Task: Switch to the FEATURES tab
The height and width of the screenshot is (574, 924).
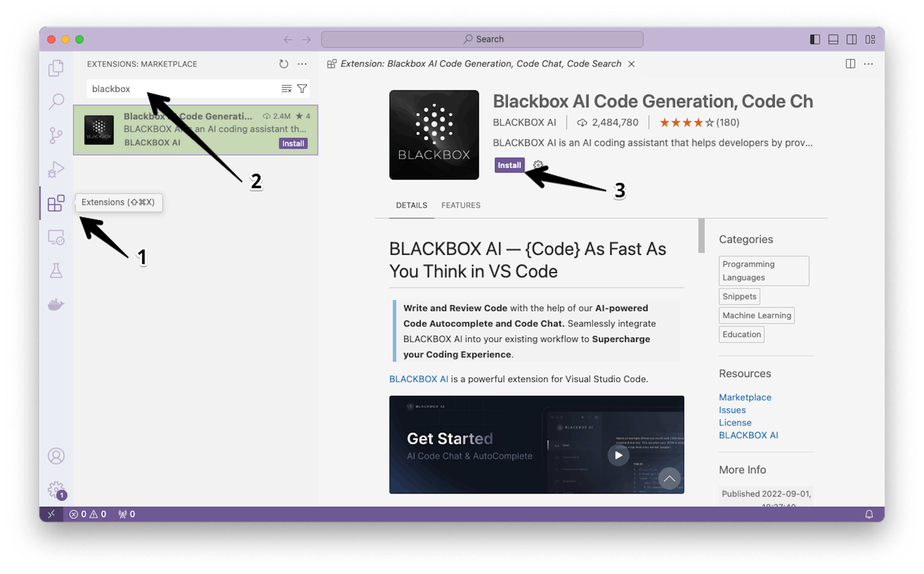Action: 461,205
